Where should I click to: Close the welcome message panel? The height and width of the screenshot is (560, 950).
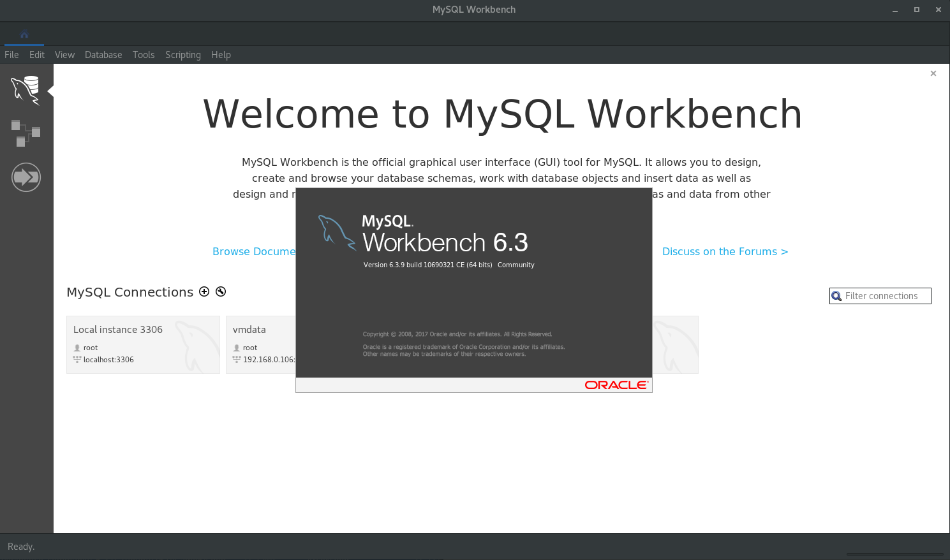coord(933,73)
